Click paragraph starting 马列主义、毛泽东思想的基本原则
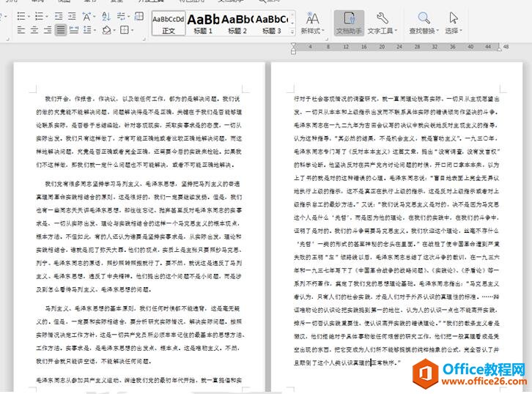The width and height of the screenshot is (532, 394). (x=140, y=335)
